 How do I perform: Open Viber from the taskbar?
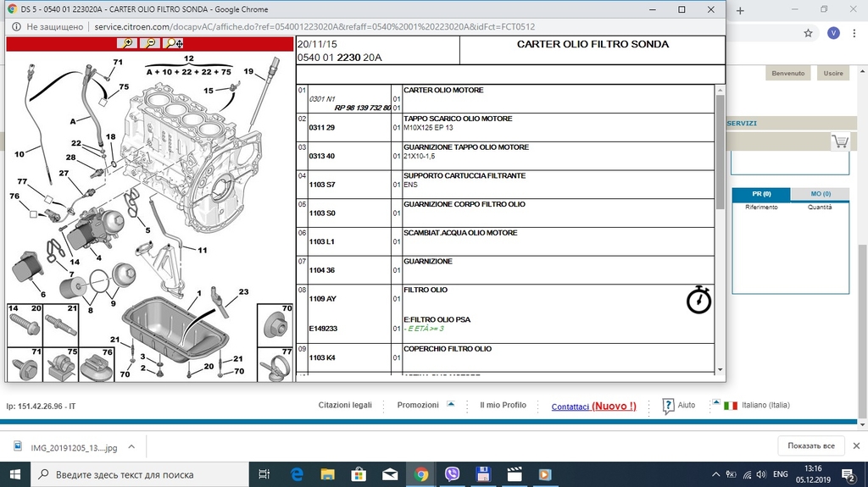tap(453, 474)
